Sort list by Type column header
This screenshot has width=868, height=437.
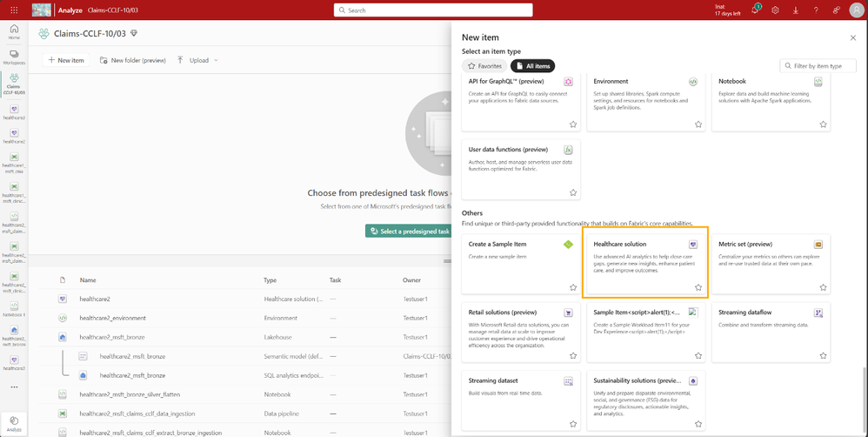point(270,280)
